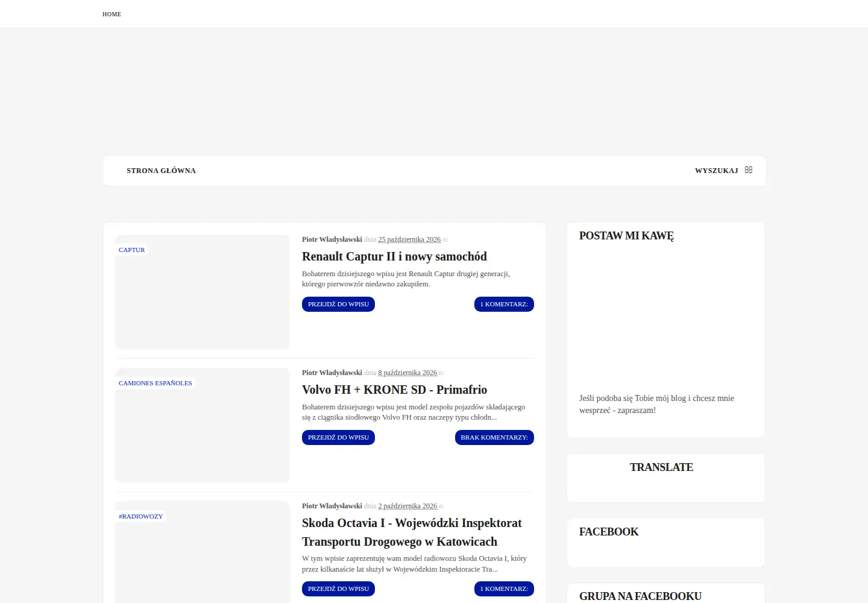Click the search icon next to WYSZUKAJ
868x603 pixels.
point(749,170)
